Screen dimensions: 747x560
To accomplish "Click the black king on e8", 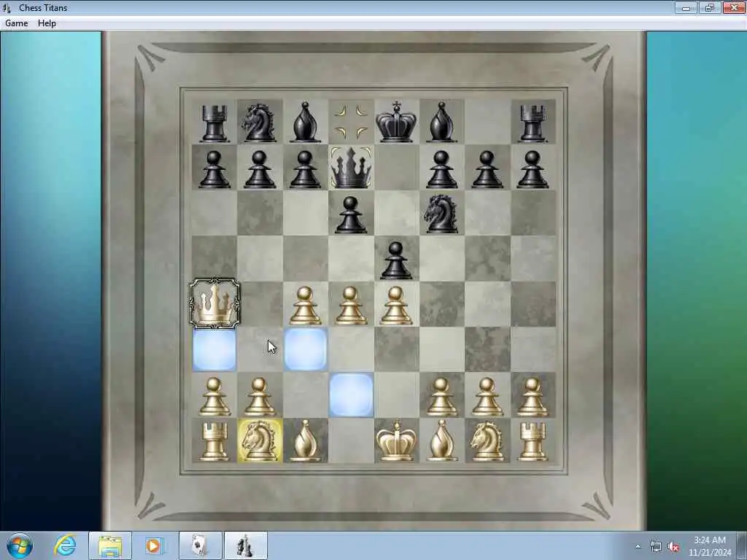I will [x=396, y=122].
